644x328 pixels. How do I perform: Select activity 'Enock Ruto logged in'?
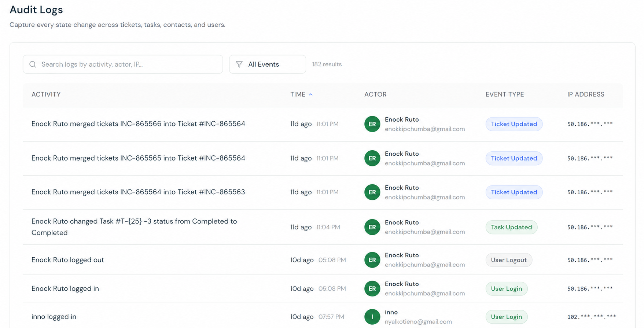coord(65,288)
